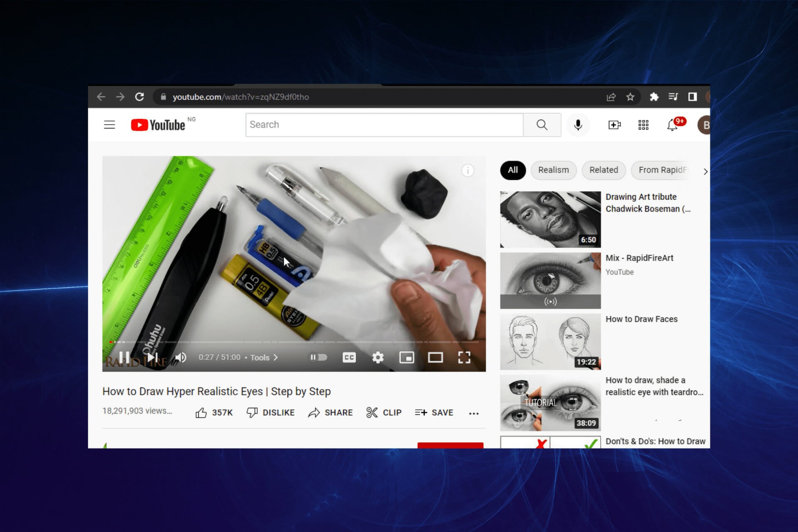Toggle closed captions CC button
The image size is (798, 532).
click(x=349, y=357)
